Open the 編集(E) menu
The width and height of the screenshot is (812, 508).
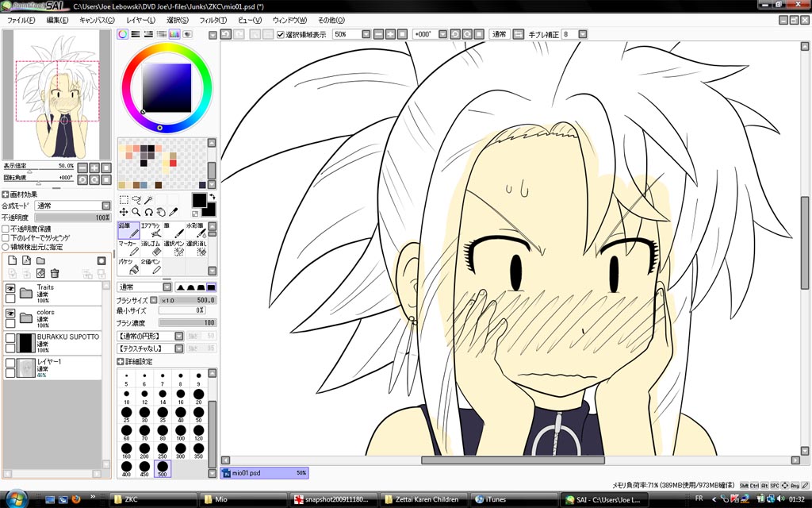pos(57,20)
